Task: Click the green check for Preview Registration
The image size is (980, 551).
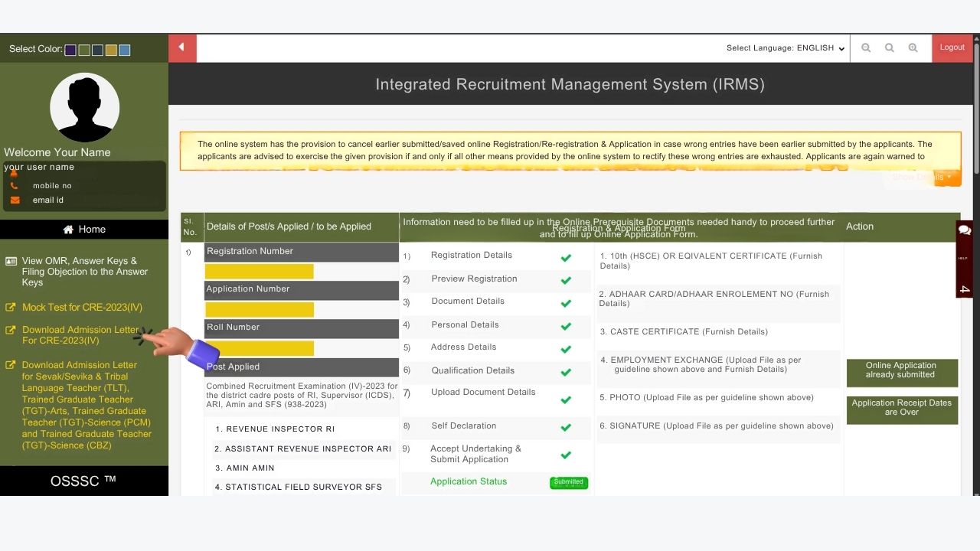Action: coord(566,281)
